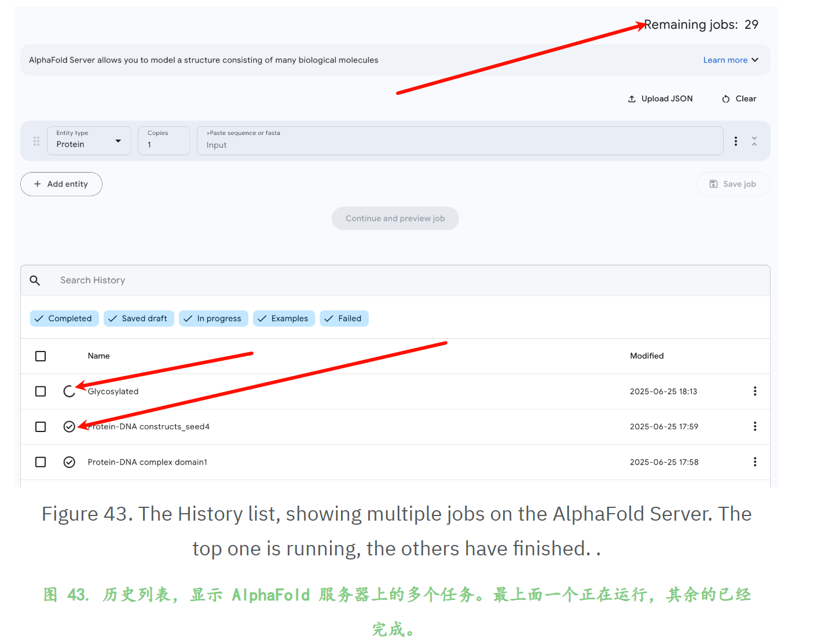Open the Protein-DNA constructs_seed4 job name
This screenshot has width=814, height=644.
pos(149,427)
